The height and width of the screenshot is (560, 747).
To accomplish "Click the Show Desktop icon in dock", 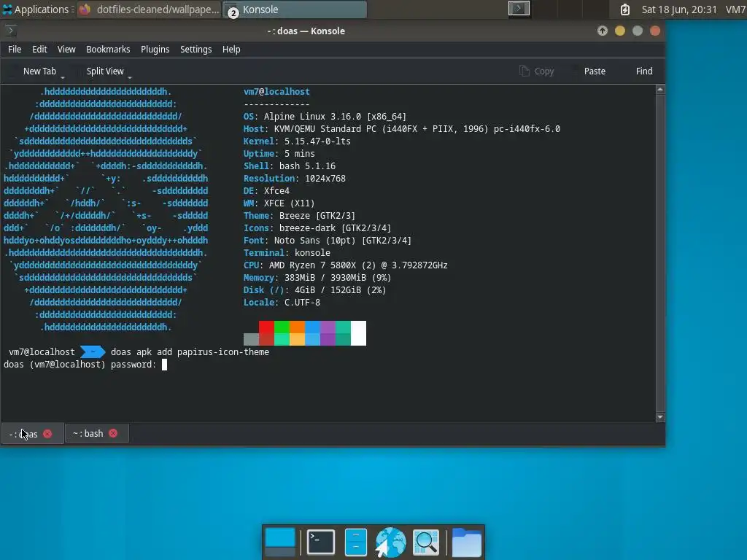I will tap(280, 542).
